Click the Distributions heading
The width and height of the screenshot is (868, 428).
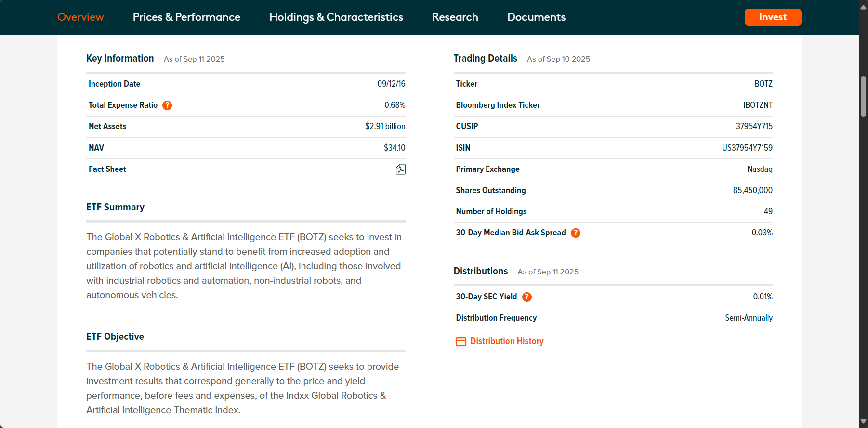click(x=480, y=271)
